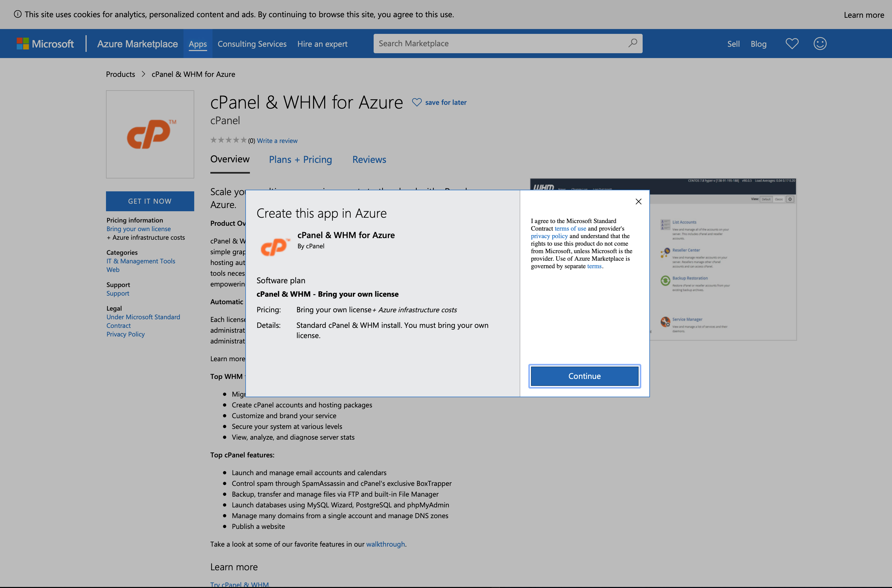
Task: Open saved items heart icon in header
Action: (792, 44)
